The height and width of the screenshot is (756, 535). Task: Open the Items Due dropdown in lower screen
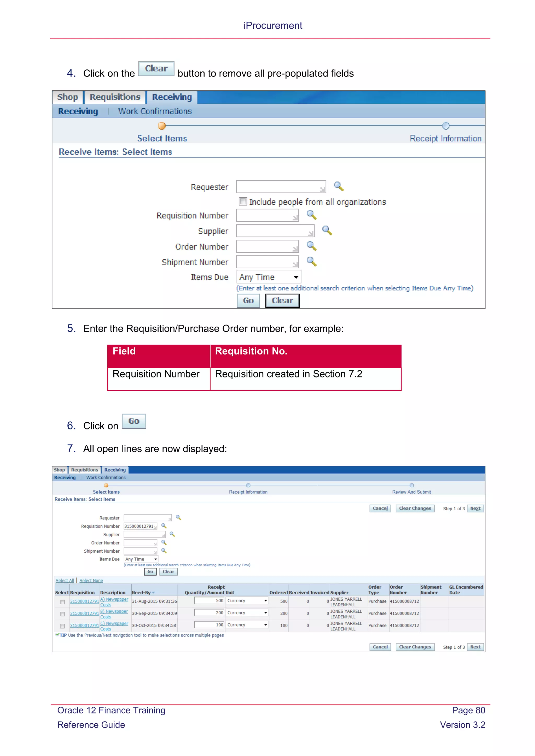(141, 559)
